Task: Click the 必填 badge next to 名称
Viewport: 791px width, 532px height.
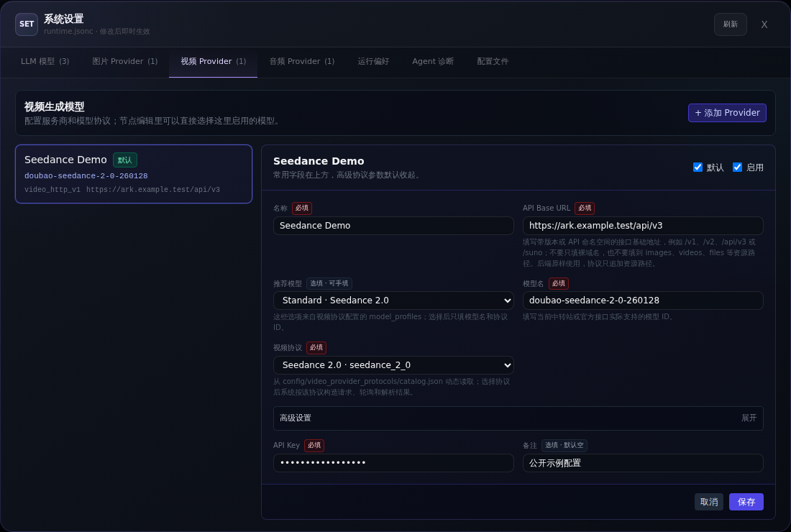Action: [x=302, y=208]
